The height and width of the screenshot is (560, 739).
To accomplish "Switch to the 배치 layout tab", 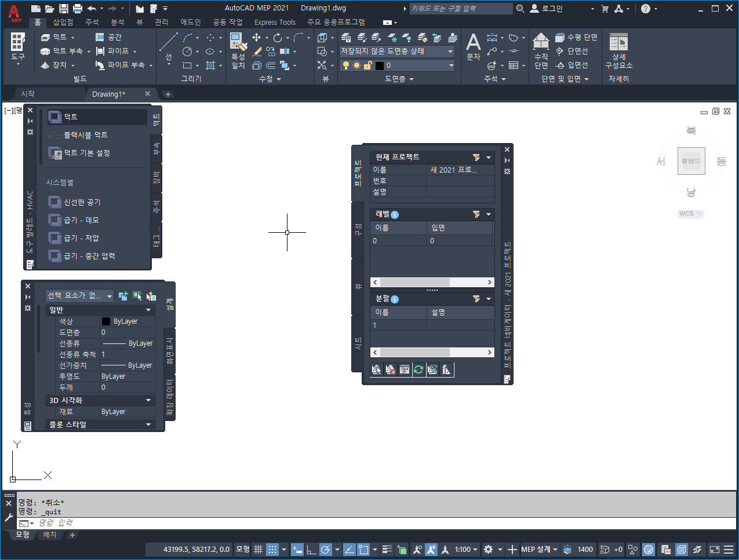I will [50, 535].
